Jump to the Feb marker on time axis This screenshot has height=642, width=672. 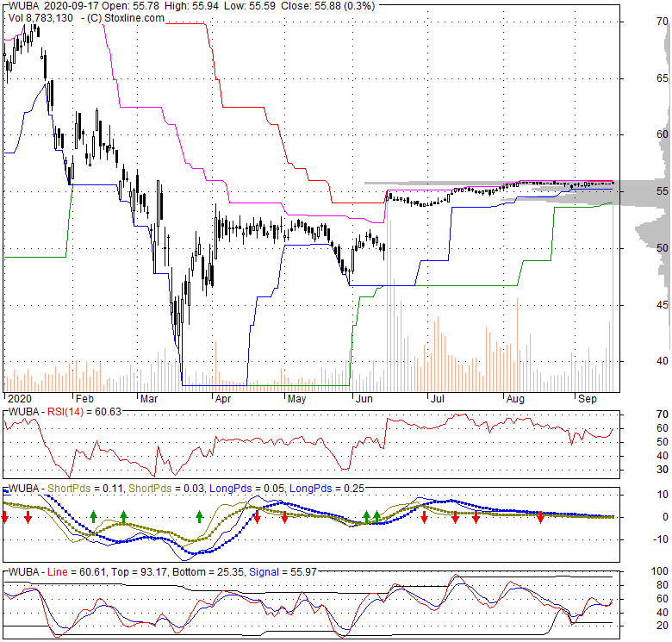84,399
